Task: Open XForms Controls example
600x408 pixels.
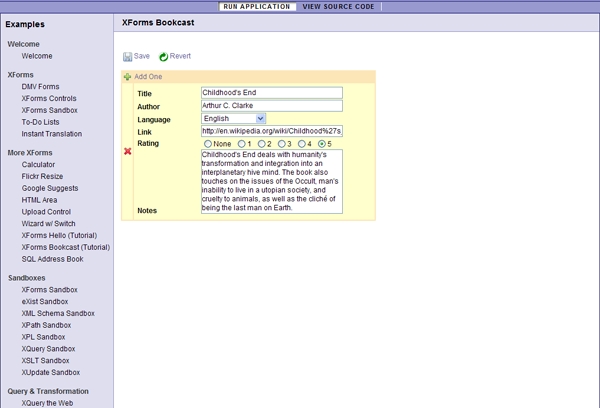Action: point(49,98)
